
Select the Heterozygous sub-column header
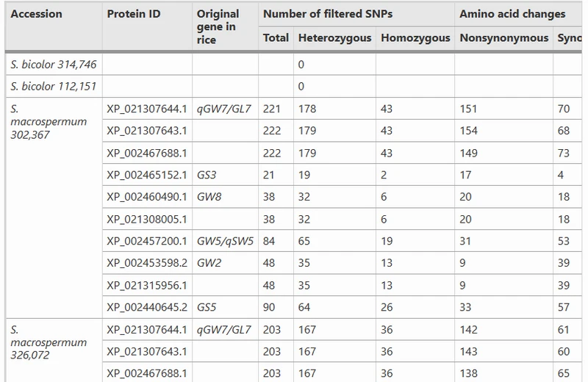334,37
